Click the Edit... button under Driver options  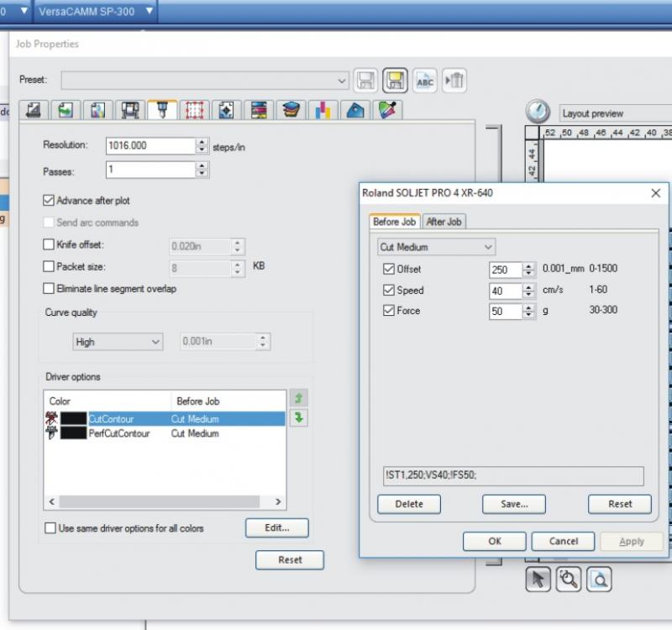coord(277,528)
